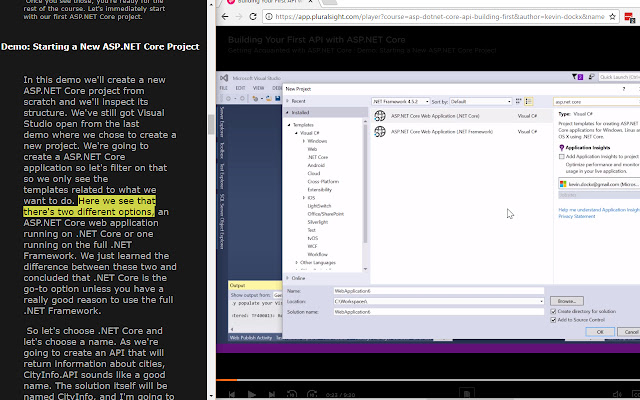Uncheck Create directory for solution
The image size is (640, 400).
554,311
